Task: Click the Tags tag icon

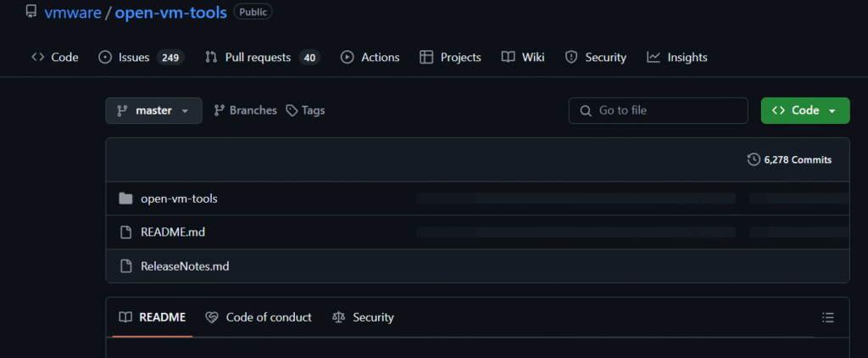Action: click(x=292, y=110)
